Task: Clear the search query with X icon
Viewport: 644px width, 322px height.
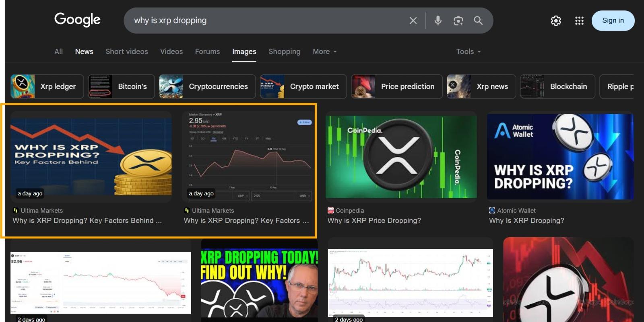Action: coord(413,21)
